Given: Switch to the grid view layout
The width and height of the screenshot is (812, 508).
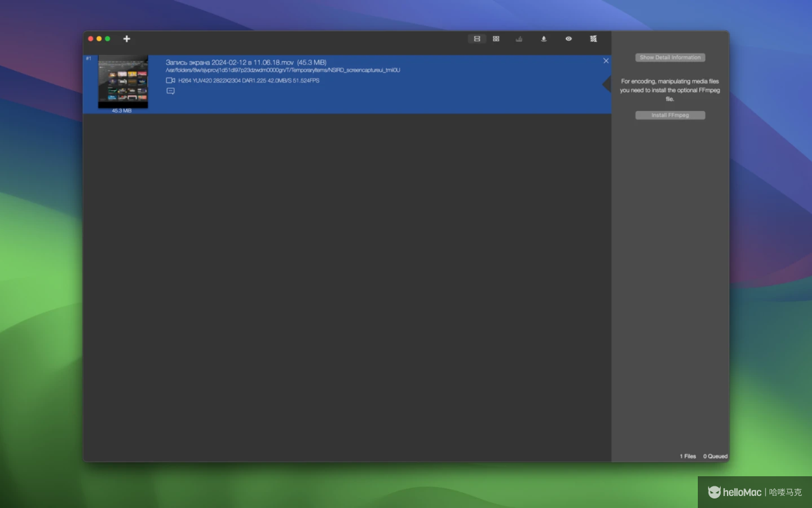Looking at the screenshot, I should [496, 39].
